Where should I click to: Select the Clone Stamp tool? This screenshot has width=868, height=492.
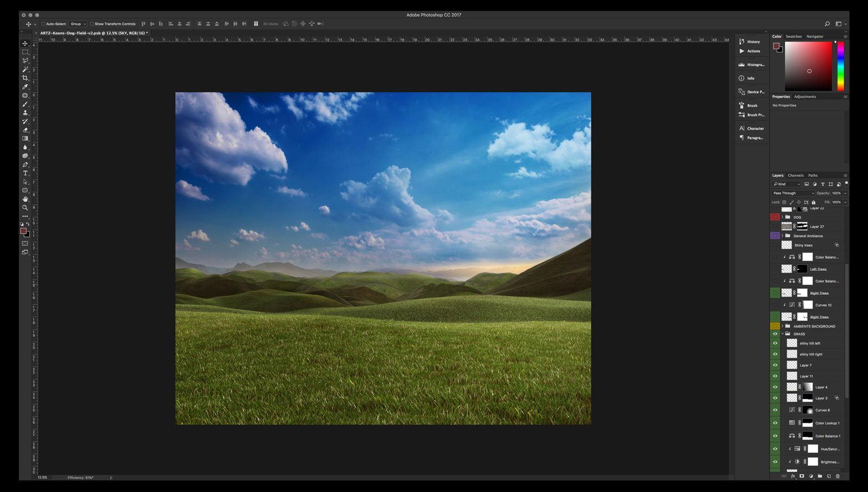(x=25, y=112)
